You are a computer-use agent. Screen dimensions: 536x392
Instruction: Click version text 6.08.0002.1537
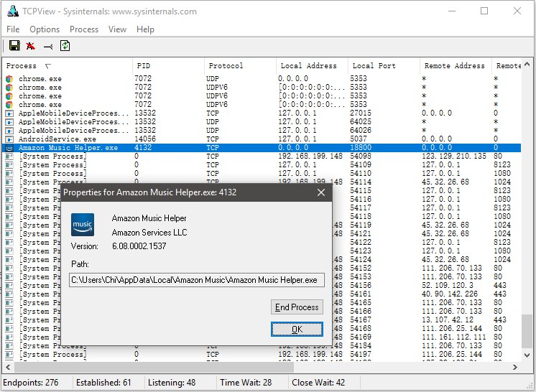[139, 246]
